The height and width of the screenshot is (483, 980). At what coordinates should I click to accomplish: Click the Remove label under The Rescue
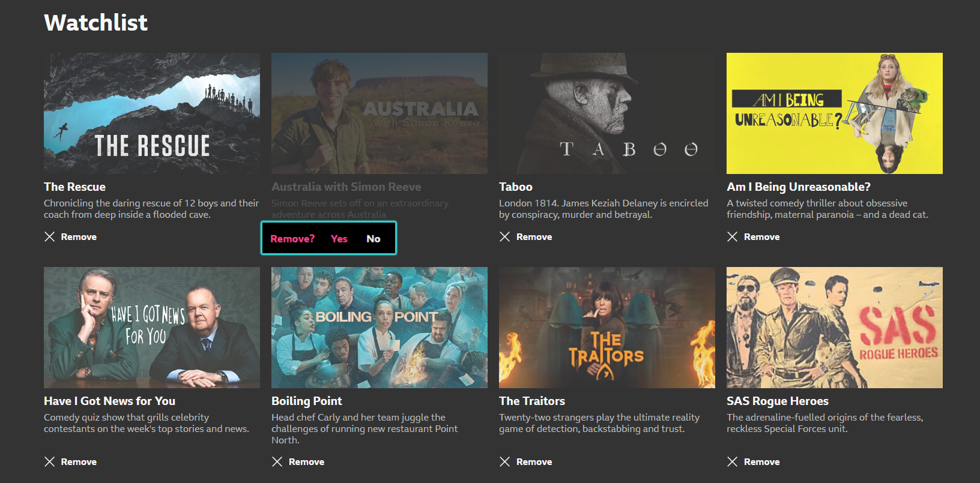(79, 237)
